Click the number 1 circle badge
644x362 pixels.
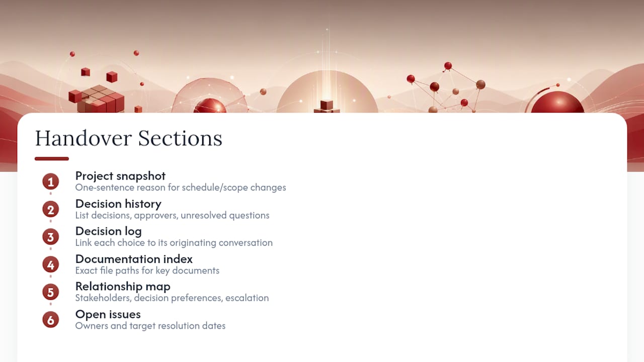[x=50, y=182]
